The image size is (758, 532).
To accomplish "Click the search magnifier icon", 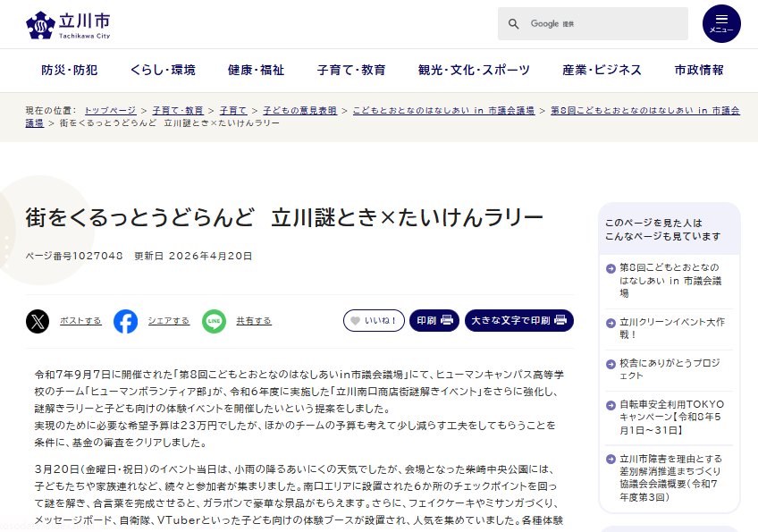I will pyautogui.click(x=513, y=24).
